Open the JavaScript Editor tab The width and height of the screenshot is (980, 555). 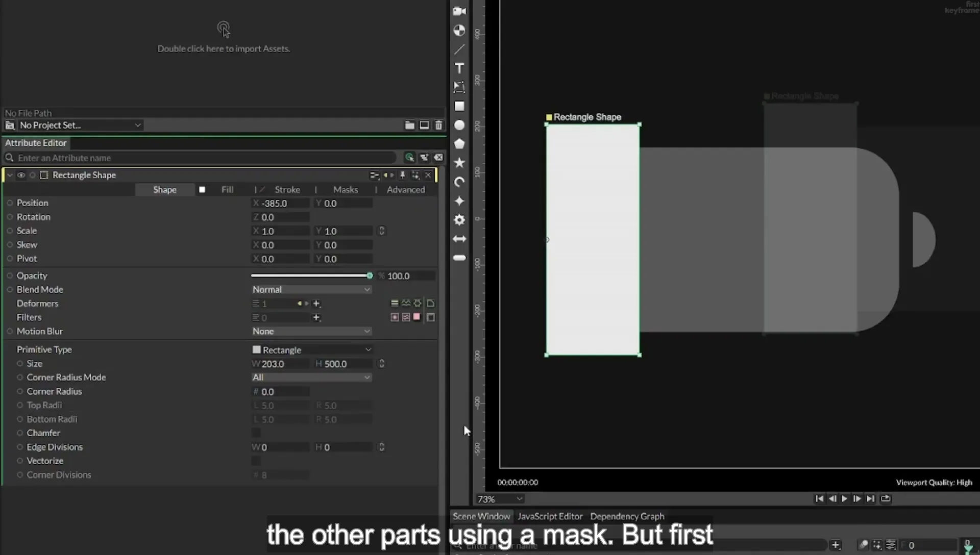(x=550, y=516)
